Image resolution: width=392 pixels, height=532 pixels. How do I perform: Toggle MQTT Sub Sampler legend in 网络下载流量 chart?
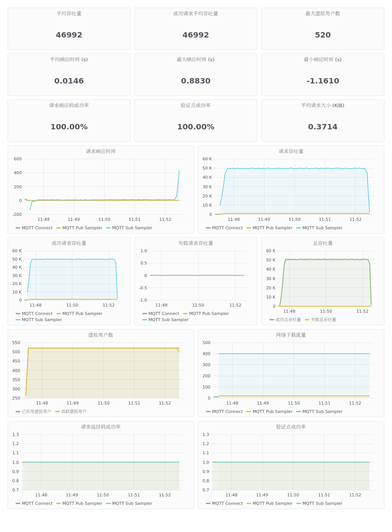[x=322, y=411]
